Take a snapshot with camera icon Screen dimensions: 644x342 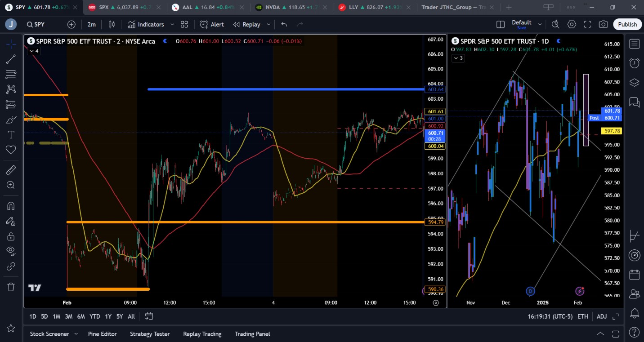604,24
